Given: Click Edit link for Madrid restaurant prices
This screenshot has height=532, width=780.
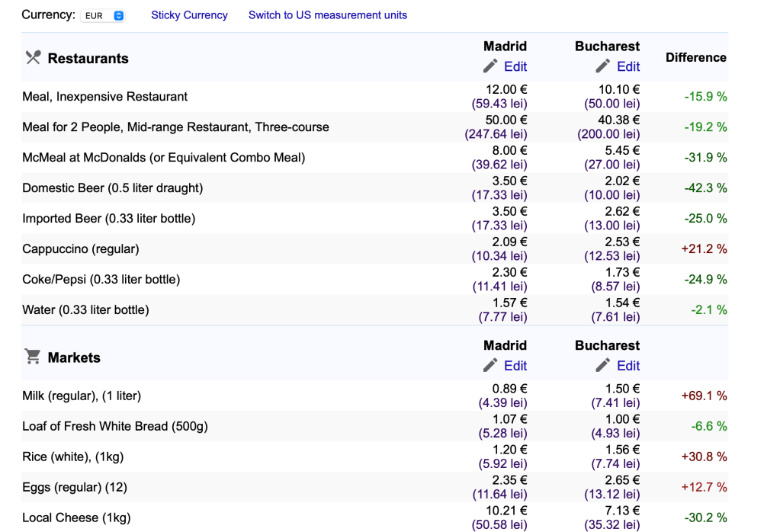Looking at the screenshot, I should click(515, 66).
